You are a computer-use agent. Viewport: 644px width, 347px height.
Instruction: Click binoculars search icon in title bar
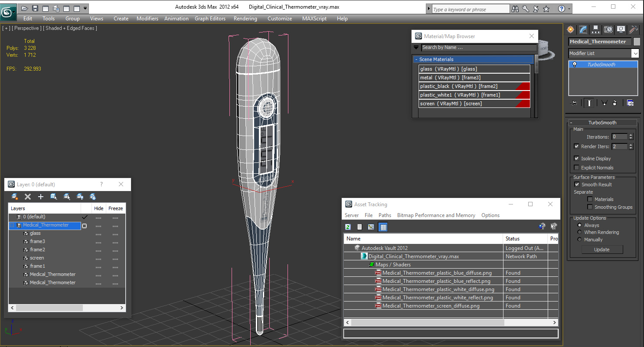[515, 9]
